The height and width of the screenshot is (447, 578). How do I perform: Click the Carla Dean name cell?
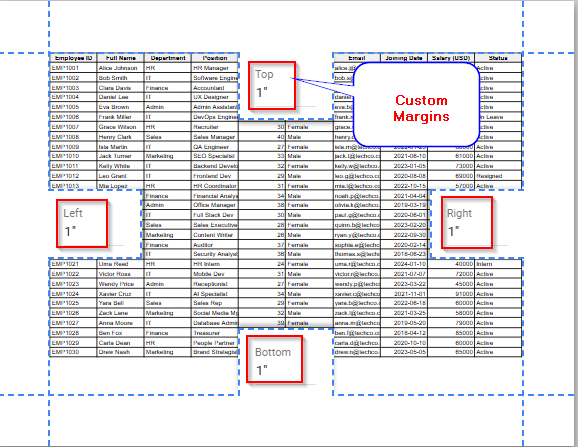coord(121,343)
